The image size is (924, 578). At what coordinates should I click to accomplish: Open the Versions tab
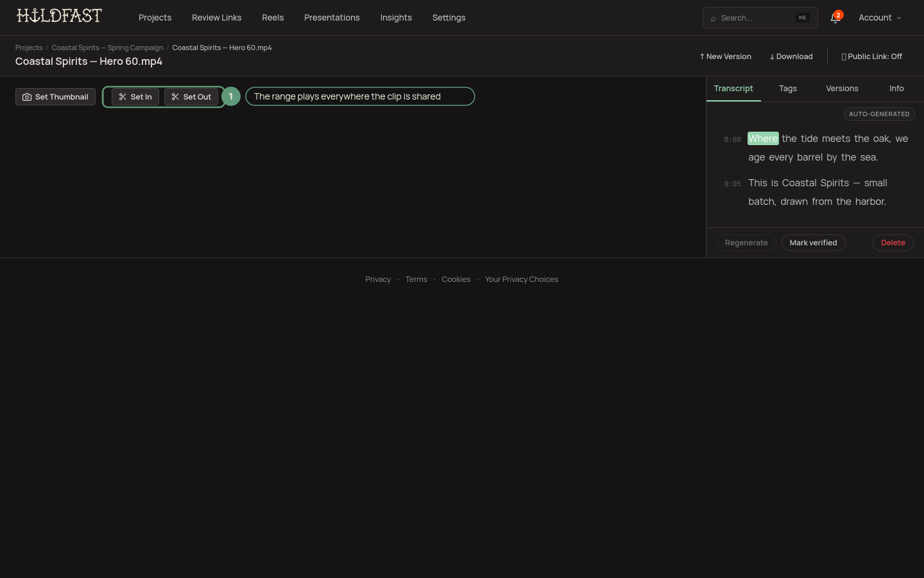(842, 89)
